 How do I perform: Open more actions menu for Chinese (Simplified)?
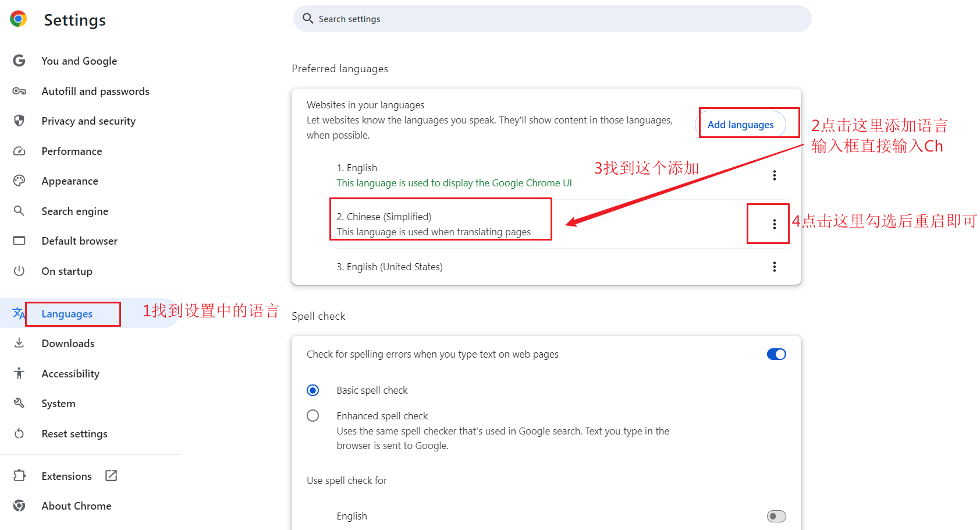(774, 224)
